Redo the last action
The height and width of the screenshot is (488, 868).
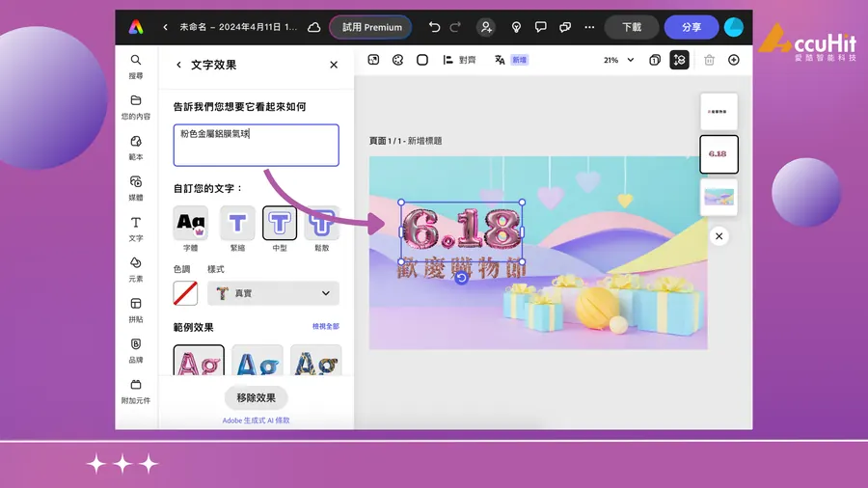point(455,27)
